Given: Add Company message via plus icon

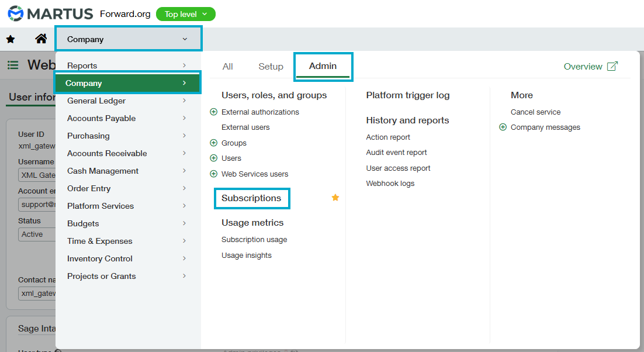Looking at the screenshot, I should tap(503, 127).
